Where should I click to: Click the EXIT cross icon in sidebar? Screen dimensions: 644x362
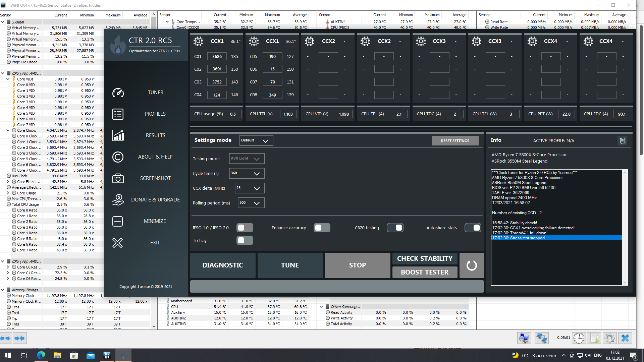[118, 243]
